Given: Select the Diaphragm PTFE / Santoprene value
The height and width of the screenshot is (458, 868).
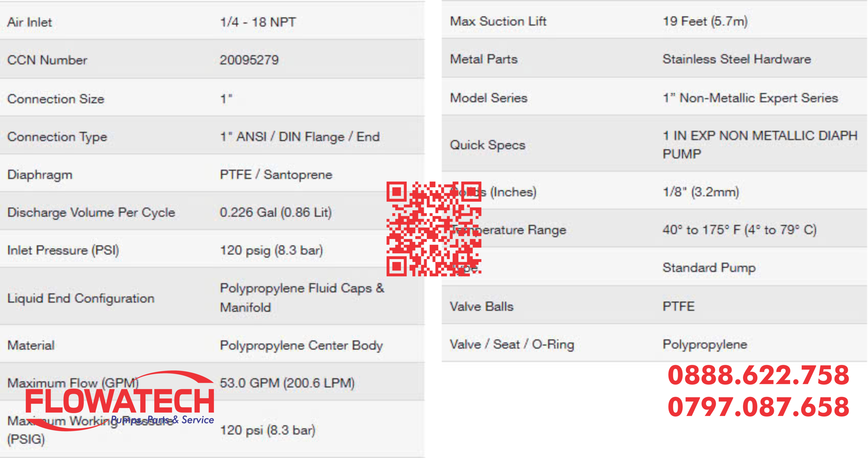Looking at the screenshot, I should tap(276, 175).
